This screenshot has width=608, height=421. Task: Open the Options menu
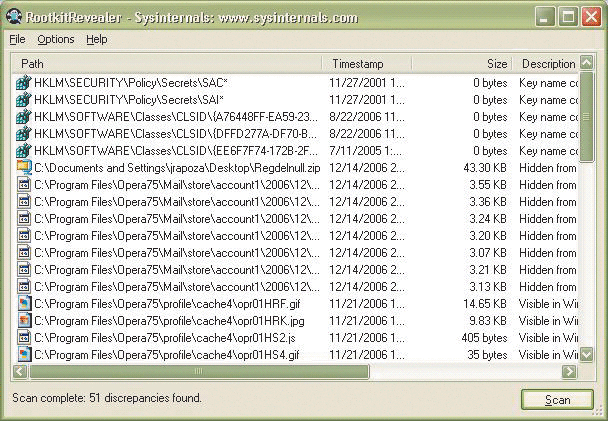(55, 39)
